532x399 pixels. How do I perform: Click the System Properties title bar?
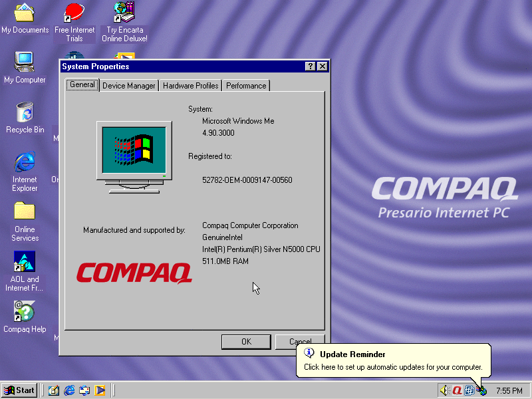[x=194, y=66]
